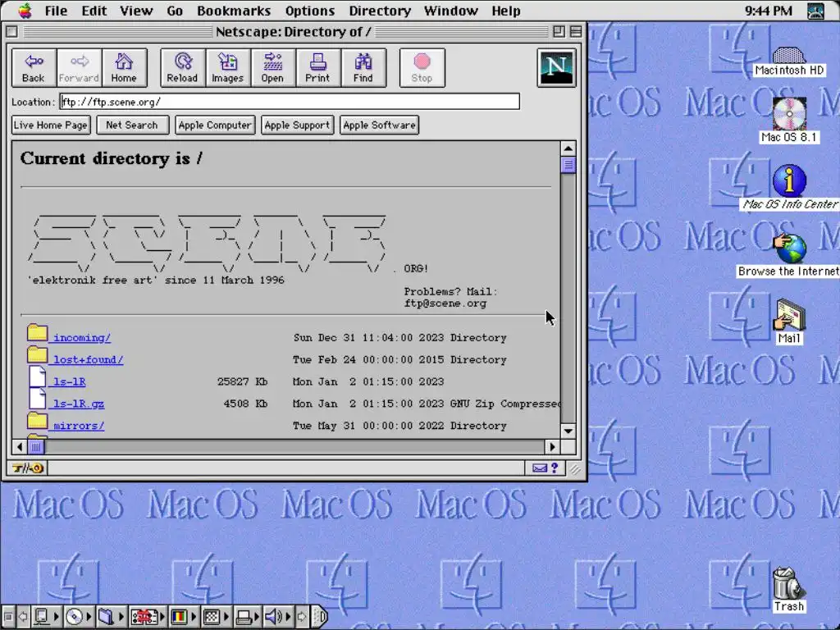Open File Sharing folder module in Control Strip
The height and width of the screenshot is (630, 840).
click(111, 617)
